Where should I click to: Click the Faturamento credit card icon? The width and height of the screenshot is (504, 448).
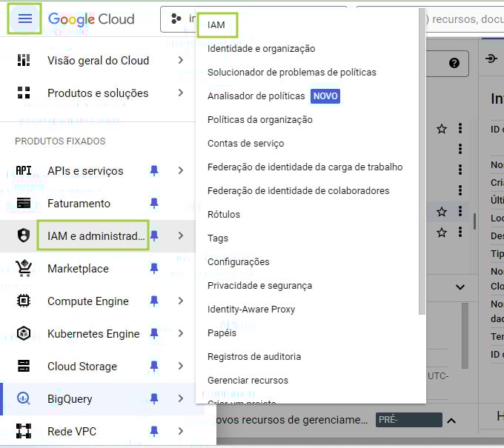[24, 203]
